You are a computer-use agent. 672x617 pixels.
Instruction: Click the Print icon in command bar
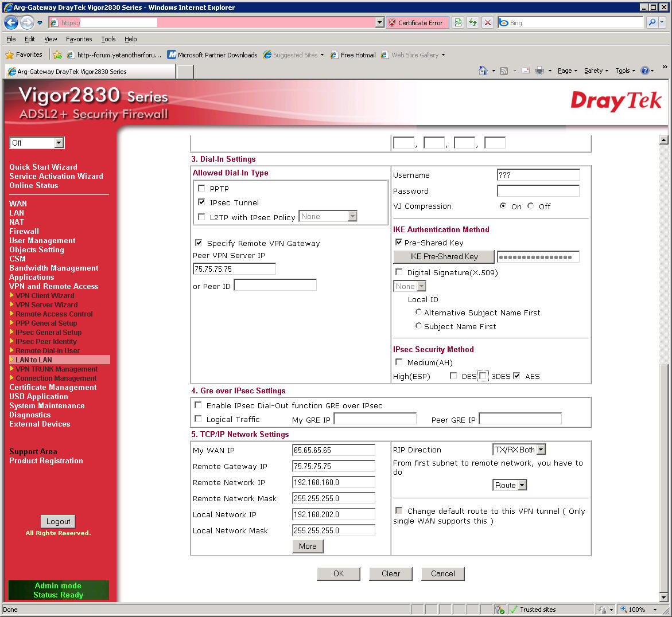pos(539,71)
